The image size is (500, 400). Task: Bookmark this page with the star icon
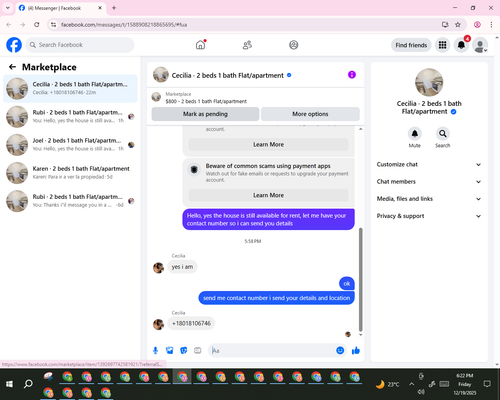[458, 25]
